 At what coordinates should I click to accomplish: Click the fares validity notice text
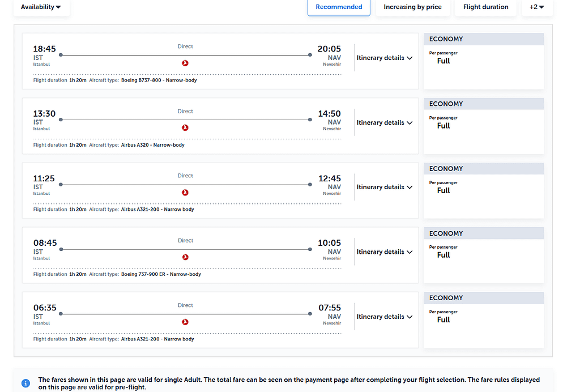(x=289, y=384)
